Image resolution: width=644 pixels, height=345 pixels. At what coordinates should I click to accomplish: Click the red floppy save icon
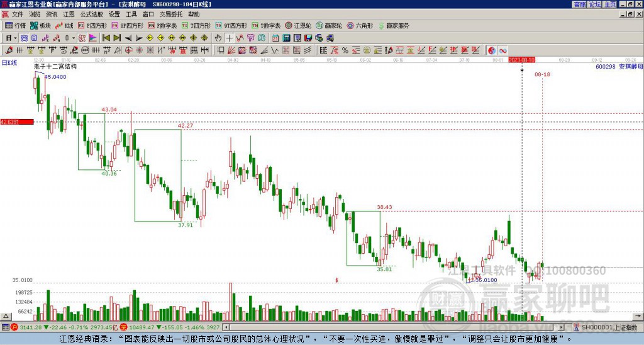[308, 38]
